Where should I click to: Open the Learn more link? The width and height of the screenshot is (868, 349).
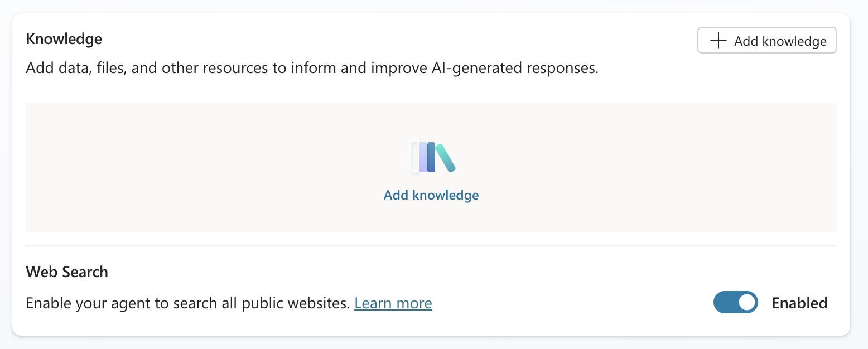[x=393, y=303]
